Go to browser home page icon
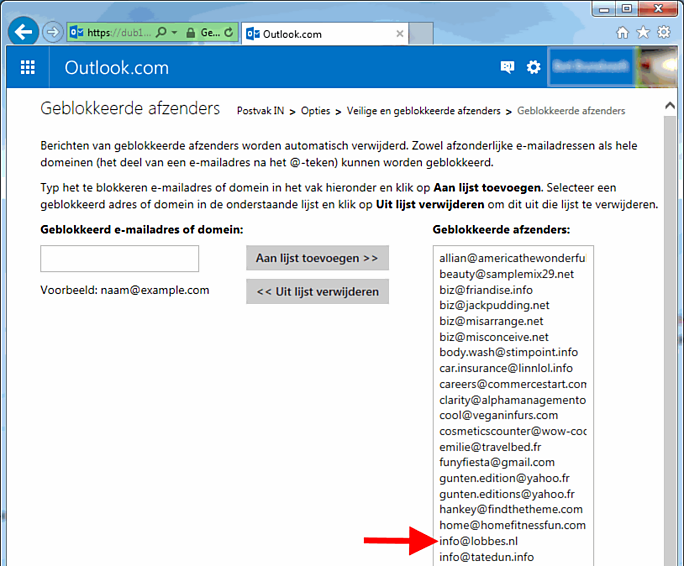Image resolution: width=684 pixels, height=566 pixels. (622, 32)
